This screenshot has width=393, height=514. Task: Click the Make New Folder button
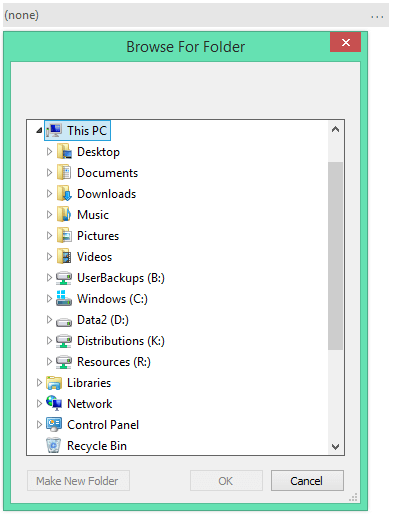(78, 481)
